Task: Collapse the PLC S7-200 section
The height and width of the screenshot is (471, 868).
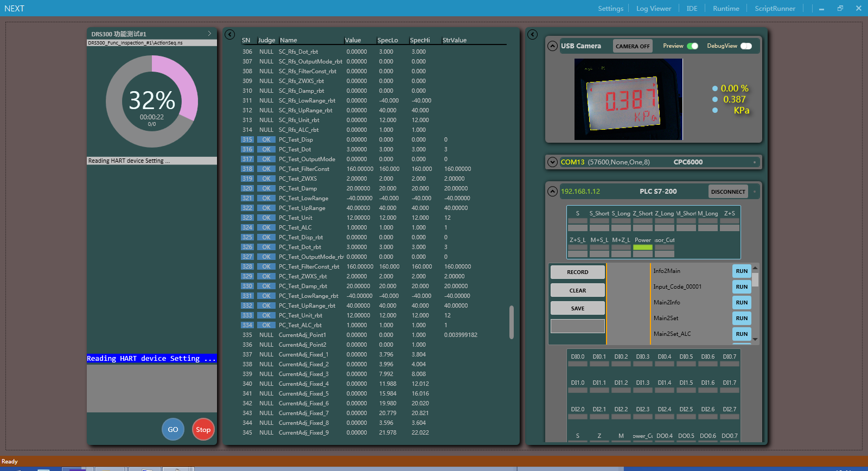Action: (552, 191)
